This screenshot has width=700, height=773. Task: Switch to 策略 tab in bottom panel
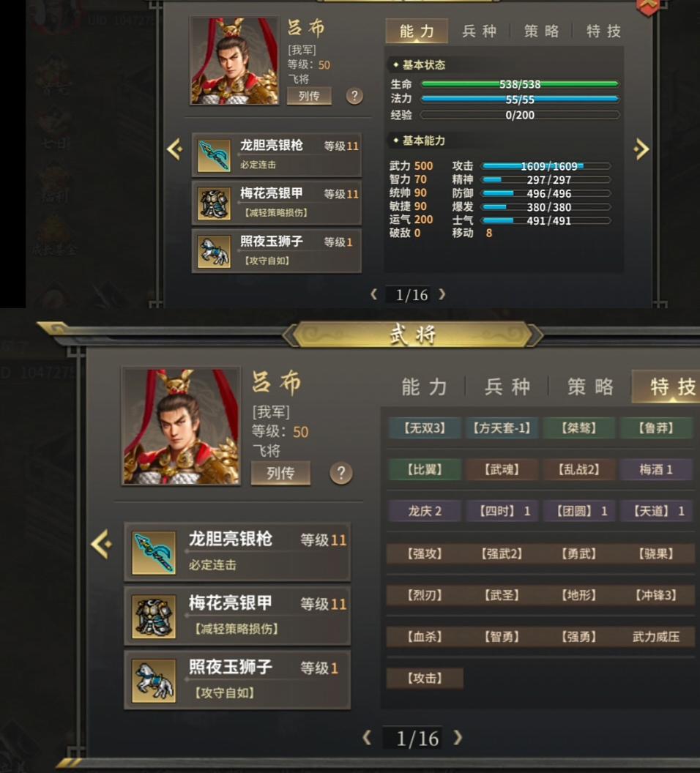coord(591,387)
